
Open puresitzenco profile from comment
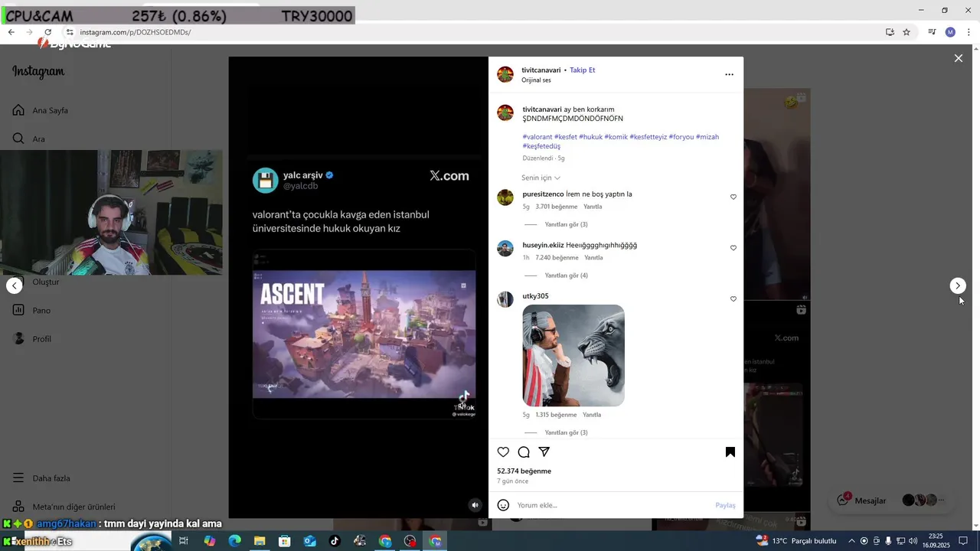tap(543, 194)
